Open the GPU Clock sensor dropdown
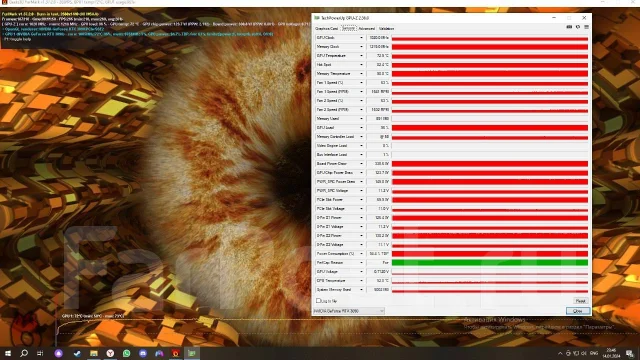This screenshot has width=640, height=360. point(361,38)
